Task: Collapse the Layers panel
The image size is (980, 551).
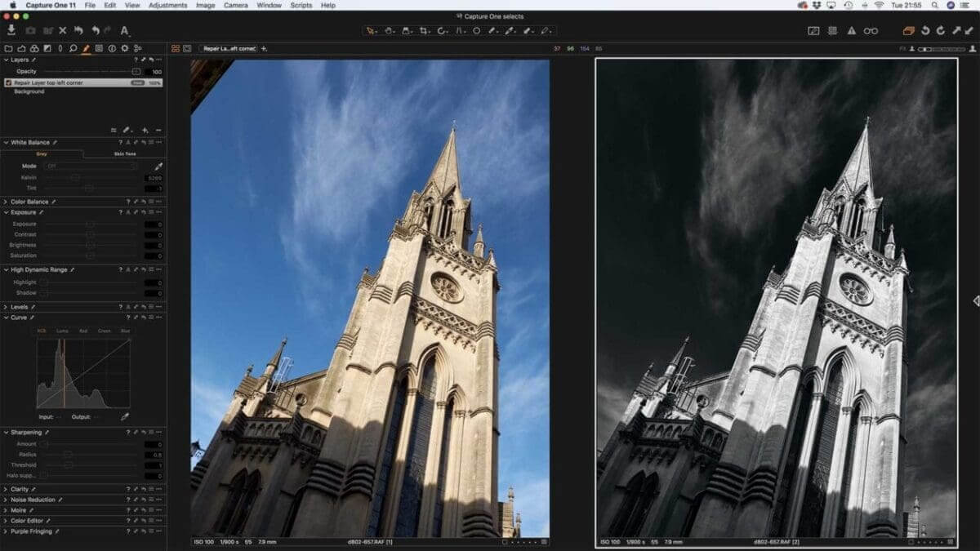Action: coord(6,60)
